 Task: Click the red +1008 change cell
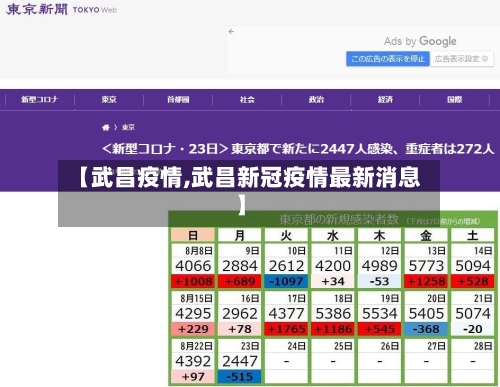[193, 281]
